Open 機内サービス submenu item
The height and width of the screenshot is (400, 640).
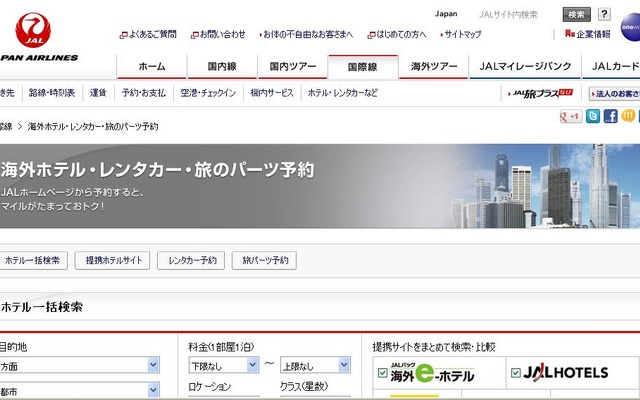[272, 93]
